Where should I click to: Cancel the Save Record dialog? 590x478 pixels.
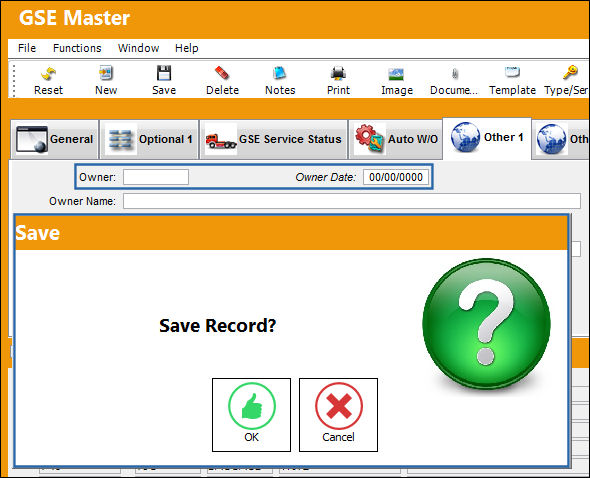click(x=338, y=415)
